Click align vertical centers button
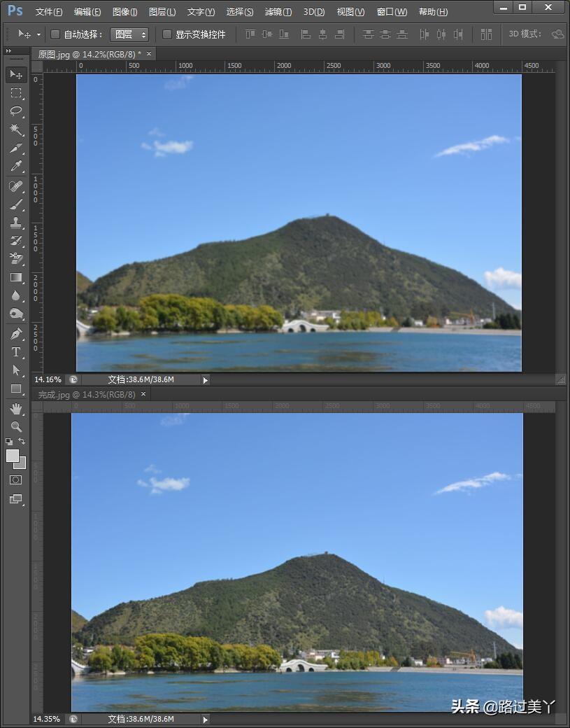 [267, 34]
